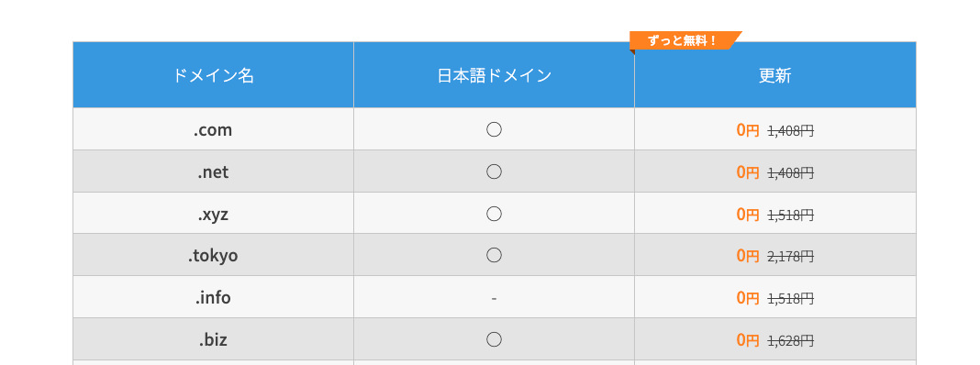Click the struck-through 2,178円 price
The height and width of the screenshot is (365, 980).
[791, 256]
